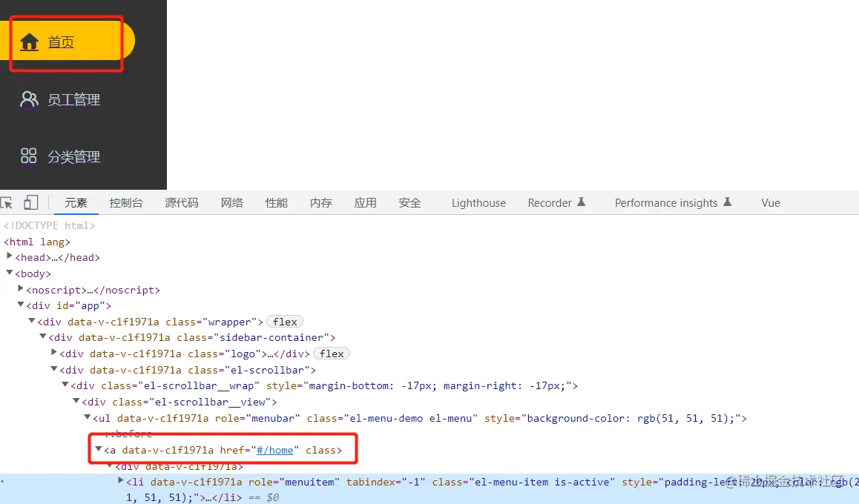
Task: Switch to the 控制台 tab
Action: tap(126, 203)
